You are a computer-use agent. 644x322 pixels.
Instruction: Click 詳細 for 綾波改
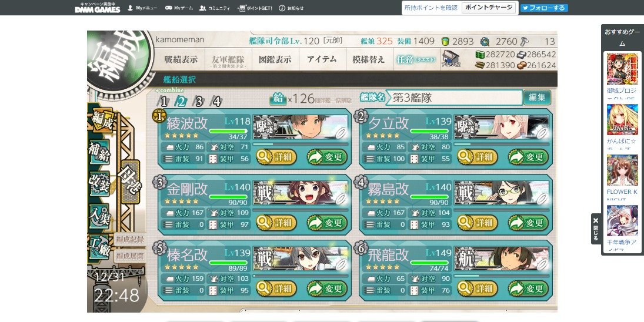[x=276, y=157]
